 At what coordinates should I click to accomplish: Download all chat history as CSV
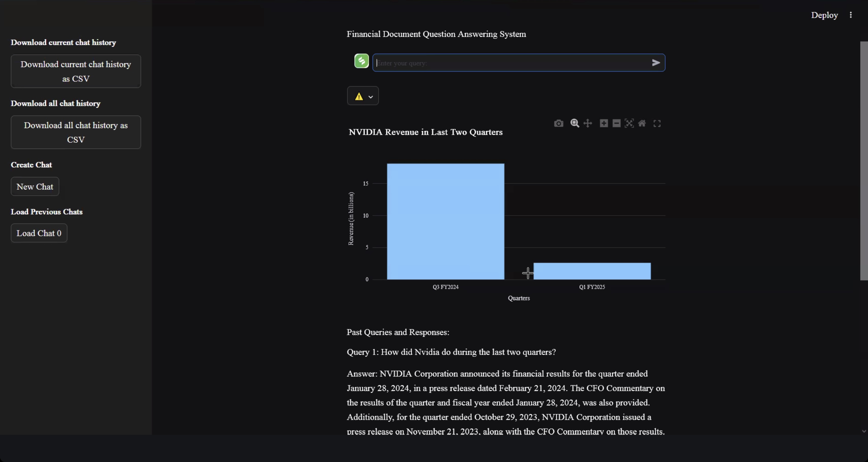[x=76, y=132]
